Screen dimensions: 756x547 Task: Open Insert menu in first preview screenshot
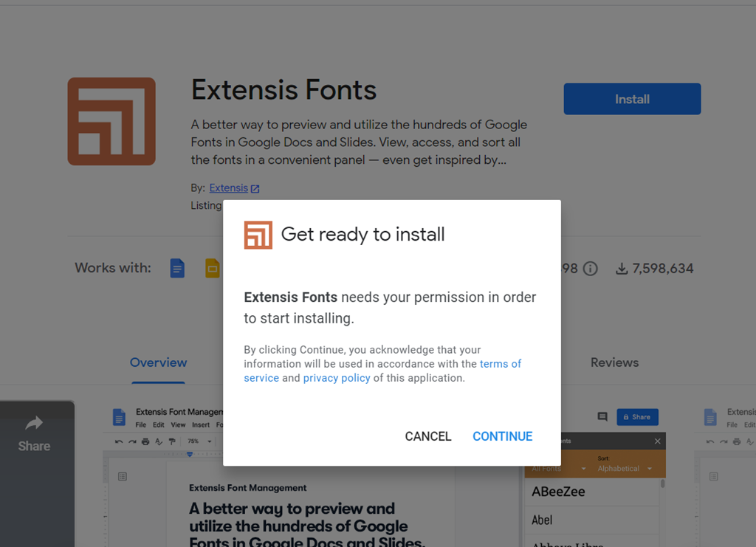pos(201,425)
